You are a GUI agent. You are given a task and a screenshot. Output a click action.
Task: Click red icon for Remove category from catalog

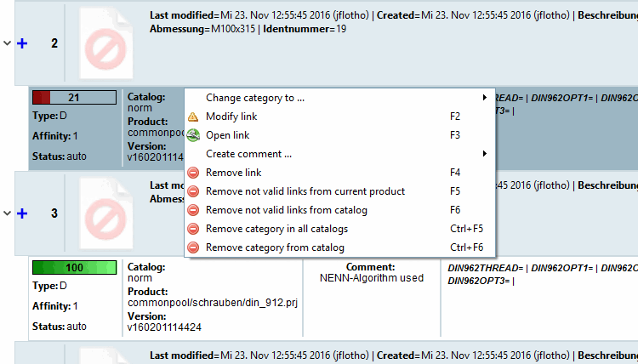(x=193, y=247)
